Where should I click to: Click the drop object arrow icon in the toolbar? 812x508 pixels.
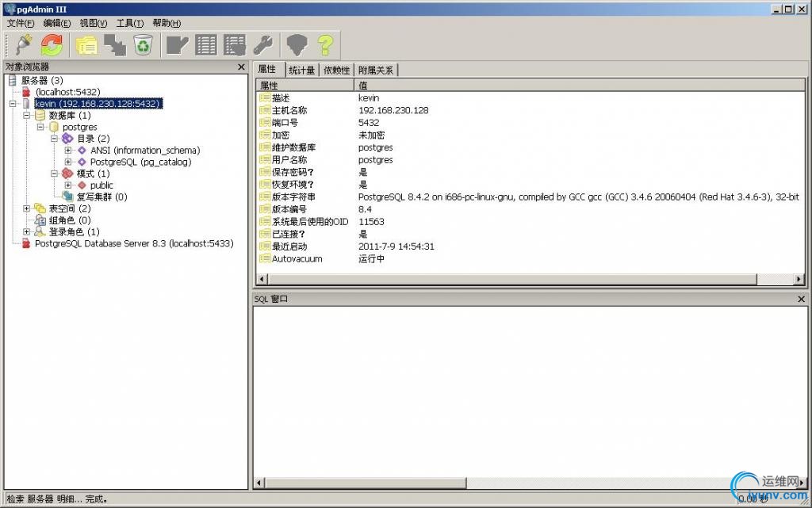click(x=115, y=44)
